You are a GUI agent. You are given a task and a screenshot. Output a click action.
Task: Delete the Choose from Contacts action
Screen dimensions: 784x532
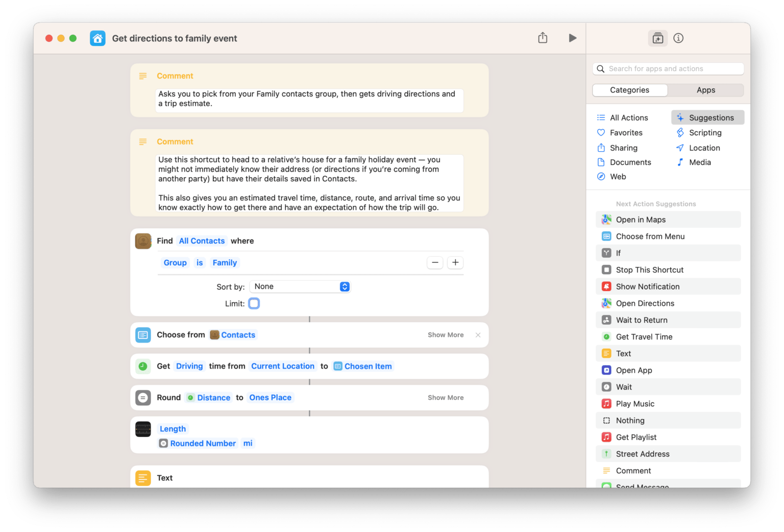[478, 335]
